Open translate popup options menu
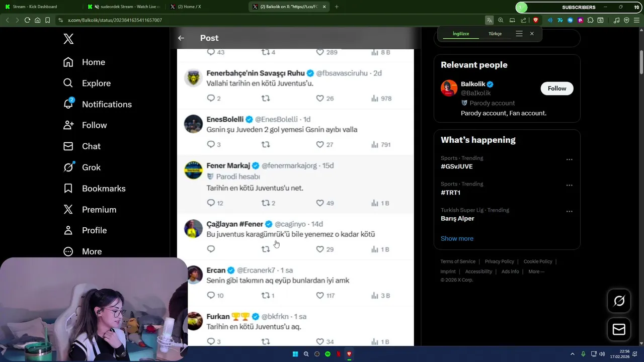 point(519,34)
